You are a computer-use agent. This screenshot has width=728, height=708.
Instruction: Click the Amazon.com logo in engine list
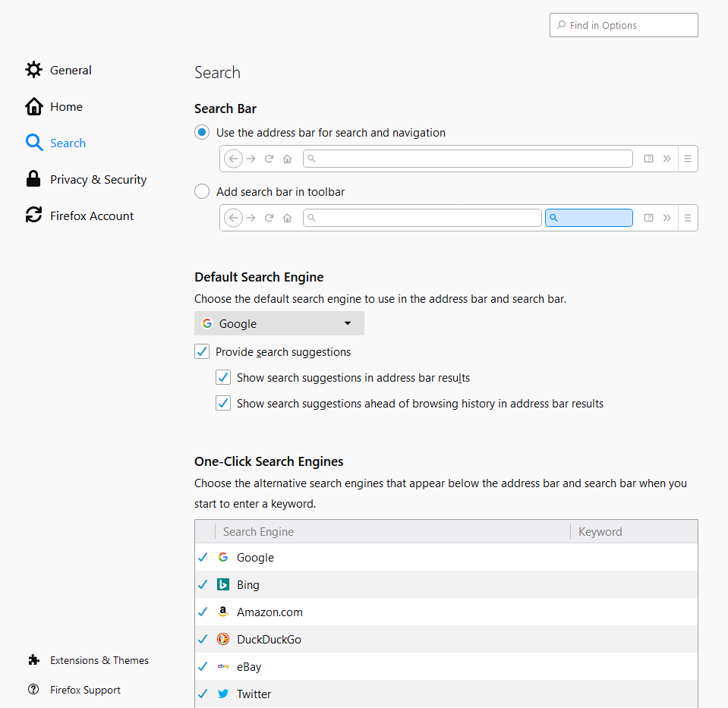pos(223,612)
